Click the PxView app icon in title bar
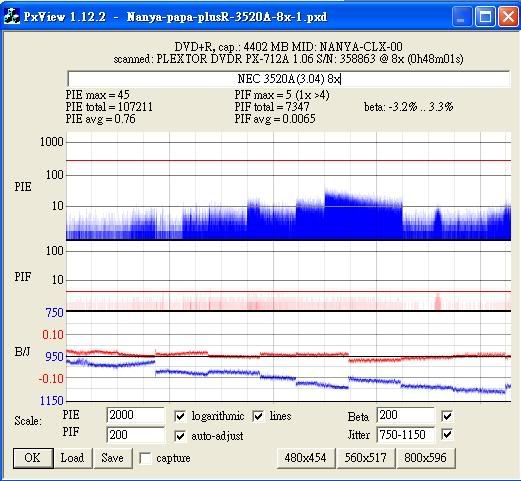This screenshot has width=521, height=481. pos(12,16)
